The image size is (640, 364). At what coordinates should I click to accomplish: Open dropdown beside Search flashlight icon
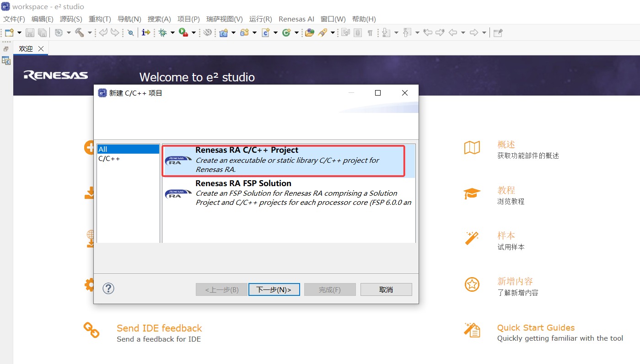(333, 32)
